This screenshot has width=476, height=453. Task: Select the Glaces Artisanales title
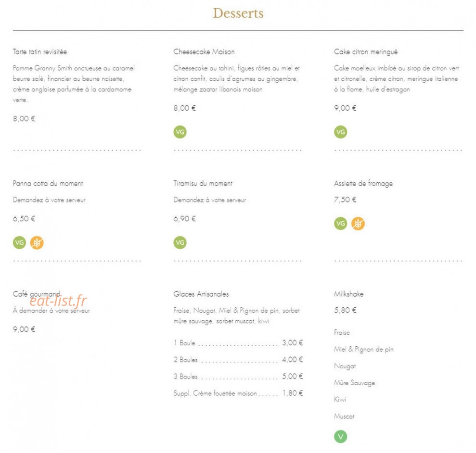tap(201, 294)
